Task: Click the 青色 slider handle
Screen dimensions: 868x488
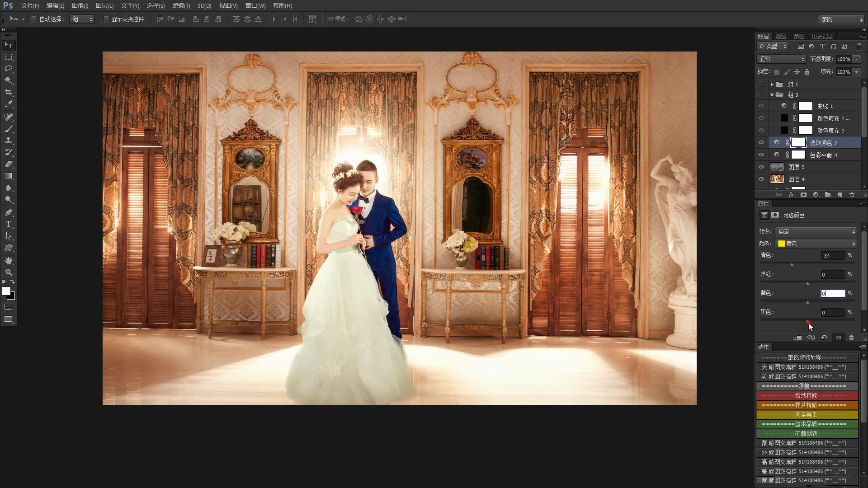Action: pos(792,265)
